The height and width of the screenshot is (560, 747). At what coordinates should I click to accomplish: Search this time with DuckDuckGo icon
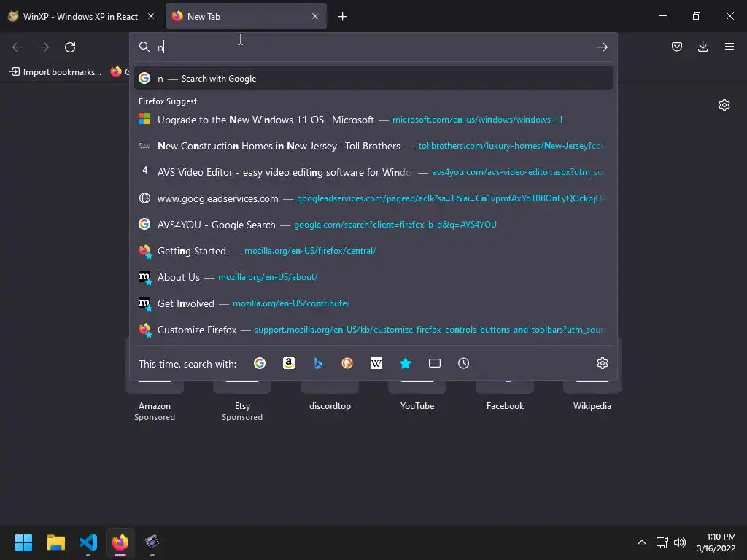coord(347,363)
